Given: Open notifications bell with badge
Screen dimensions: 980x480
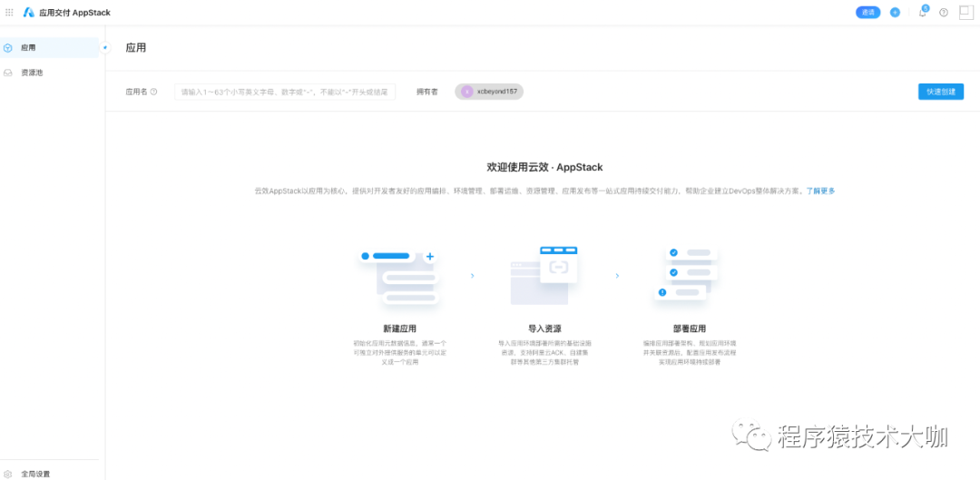Looking at the screenshot, I should [923, 11].
